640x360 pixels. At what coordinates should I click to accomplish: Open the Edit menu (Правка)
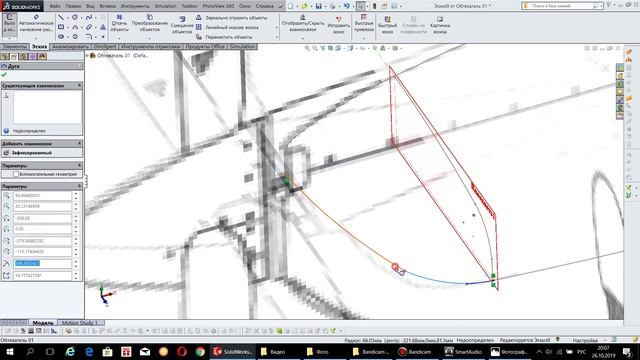pyautogui.click(x=73, y=6)
